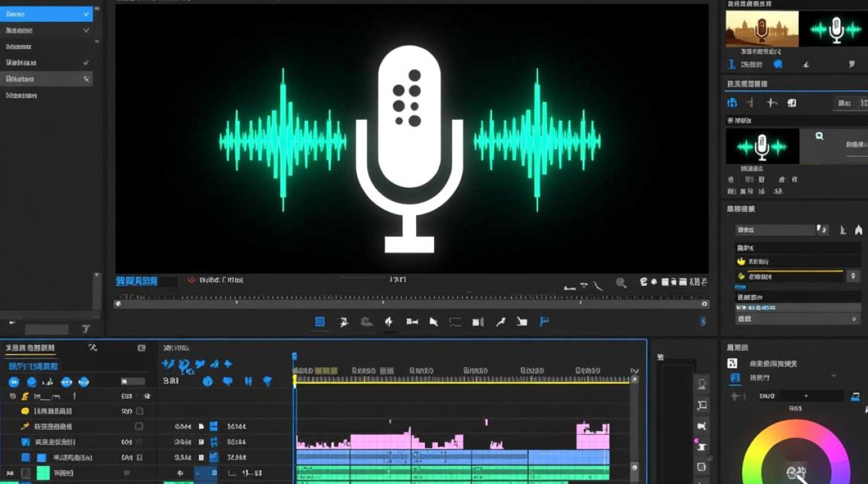Select the grey highlighted row in the left list
This screenshot has width=868, height=484.
click(x=46, y=79)
